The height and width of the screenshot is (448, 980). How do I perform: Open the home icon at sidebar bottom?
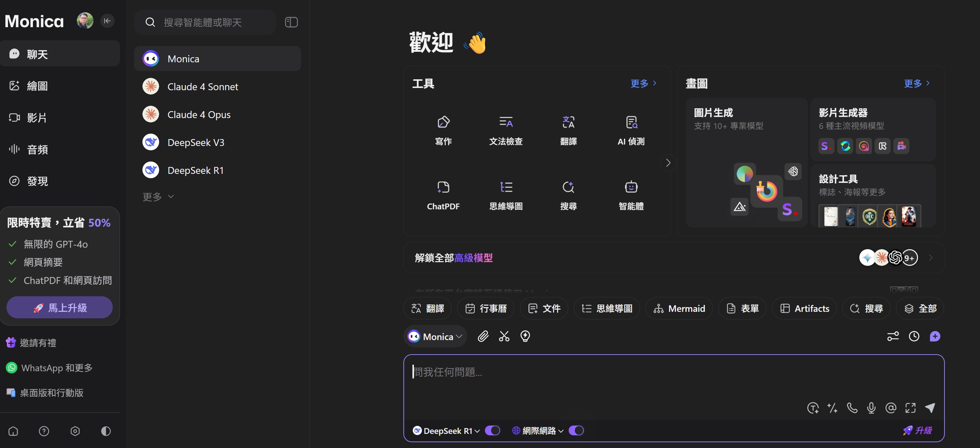click(13, 431)
